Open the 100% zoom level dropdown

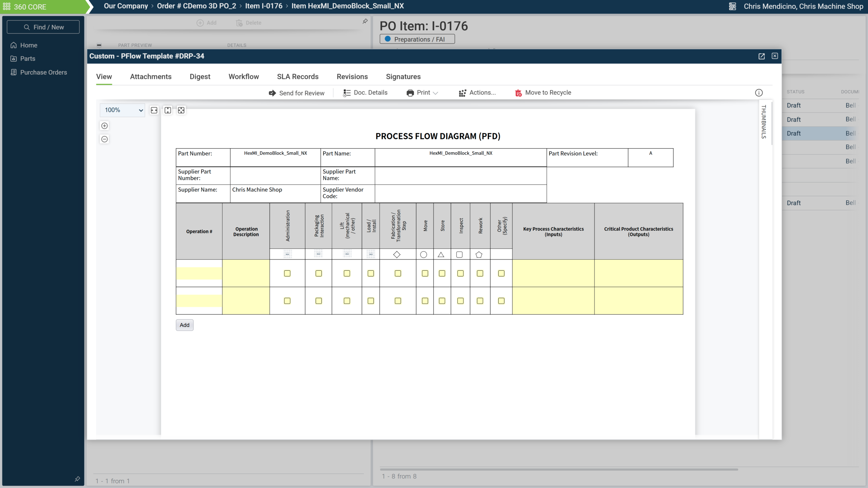point(122,110)
